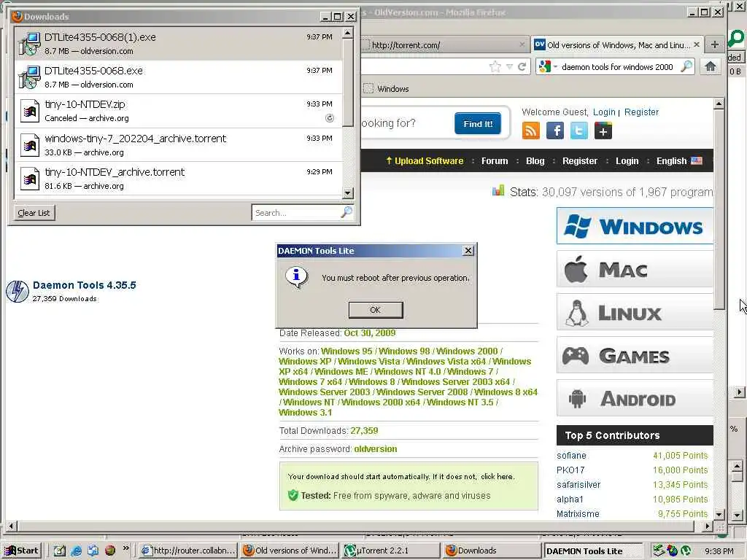Image resolution: width=747 pixels, height=560 pixels.
Task: Close the DAEMON Tools Lite message dialog
Action: [468, 251]
